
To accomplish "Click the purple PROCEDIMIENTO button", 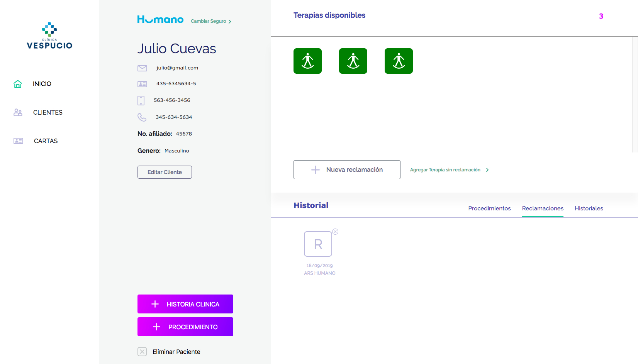I will click(x=185, y=327).
